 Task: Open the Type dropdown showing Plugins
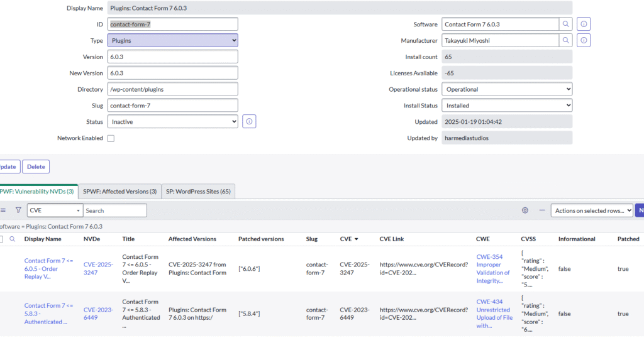[x=172, y=41]
